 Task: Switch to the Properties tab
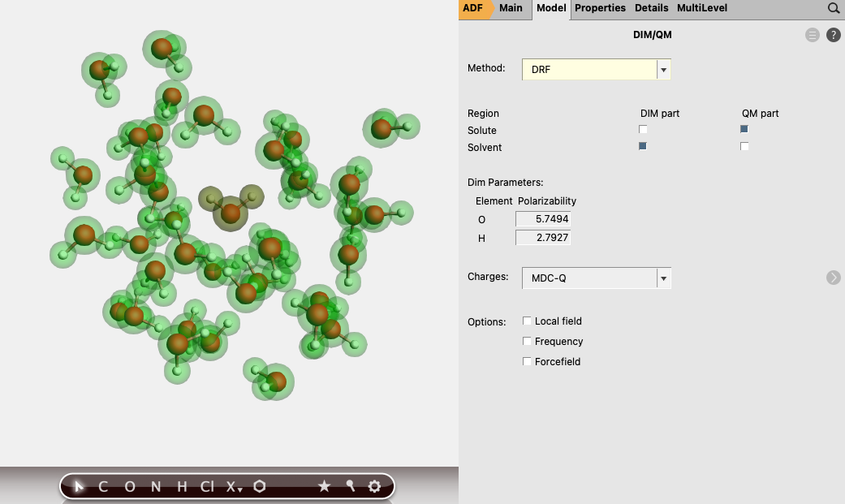[x=600, y=8]
